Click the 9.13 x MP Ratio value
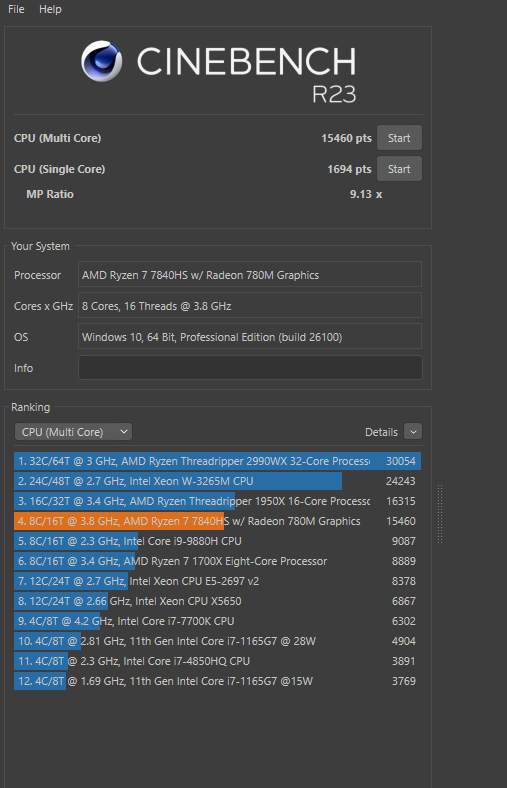Image resolution: width=507 pixels, height=788 pixels. [x=366, y=194]
